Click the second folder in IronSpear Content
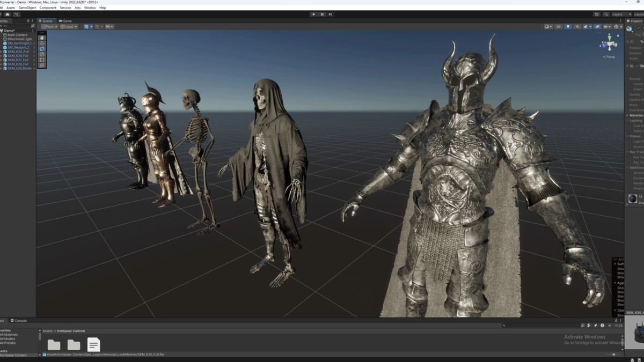 click(74, 344)
